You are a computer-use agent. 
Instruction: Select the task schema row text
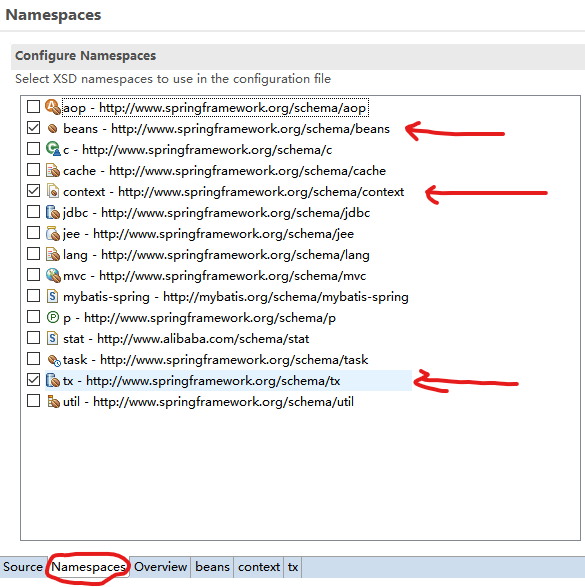pos(216,360)
